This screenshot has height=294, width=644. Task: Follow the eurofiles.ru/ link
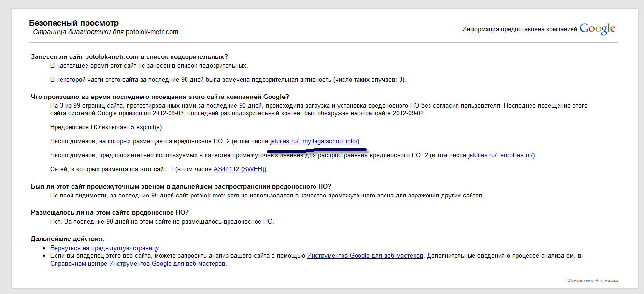(x=516, y=155)
